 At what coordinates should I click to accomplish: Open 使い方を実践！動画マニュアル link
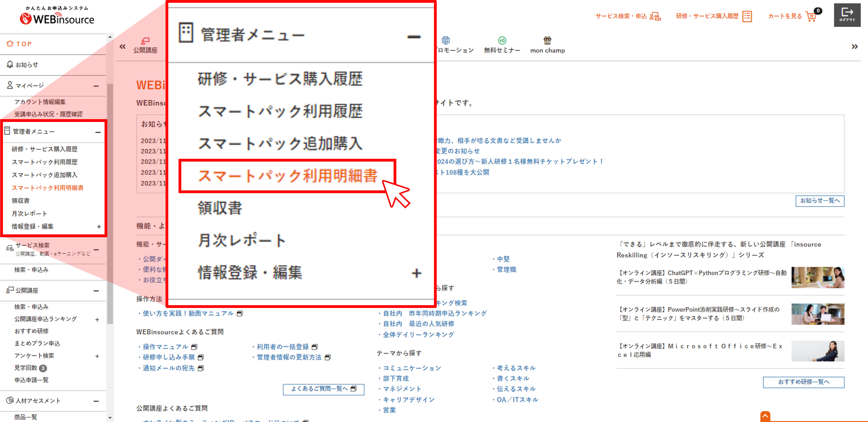pos(188,313)
